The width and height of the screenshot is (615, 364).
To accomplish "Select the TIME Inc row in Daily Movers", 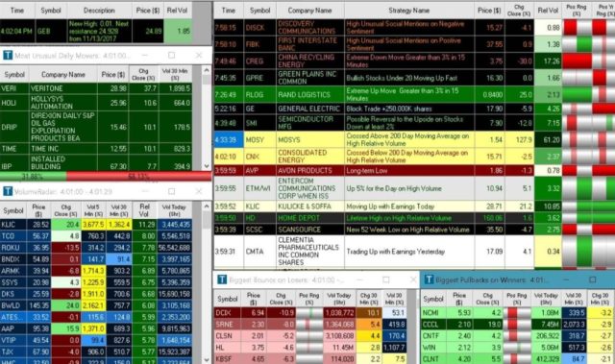I will click(96, 149).
